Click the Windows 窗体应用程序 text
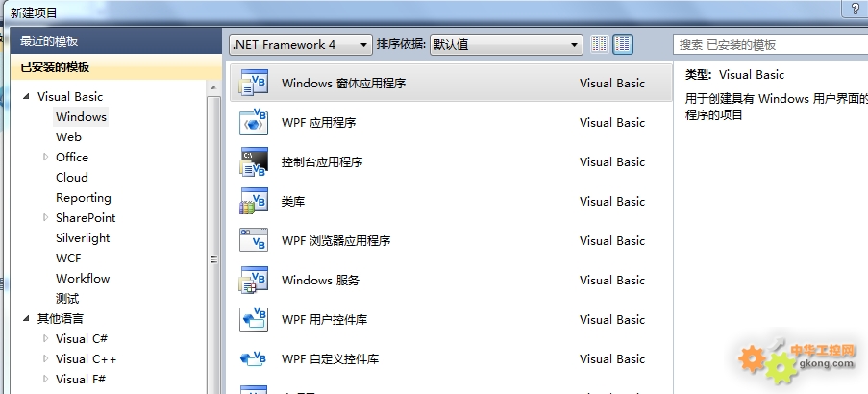Image resolution: width=868 pixels, height=394 pixels. [x=344, y=83]
